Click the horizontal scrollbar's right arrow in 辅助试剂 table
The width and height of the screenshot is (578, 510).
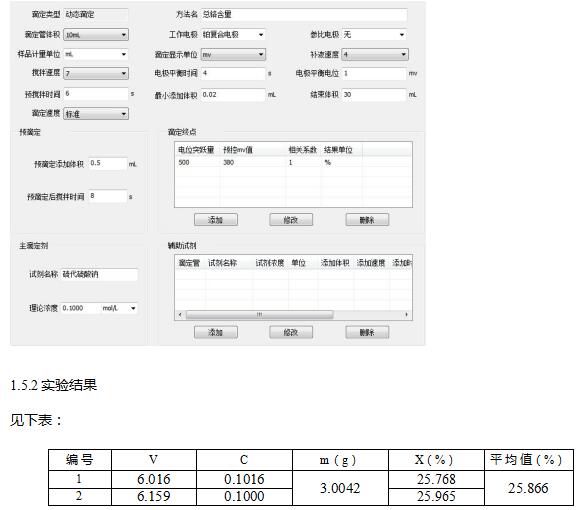tap(406, 314)
